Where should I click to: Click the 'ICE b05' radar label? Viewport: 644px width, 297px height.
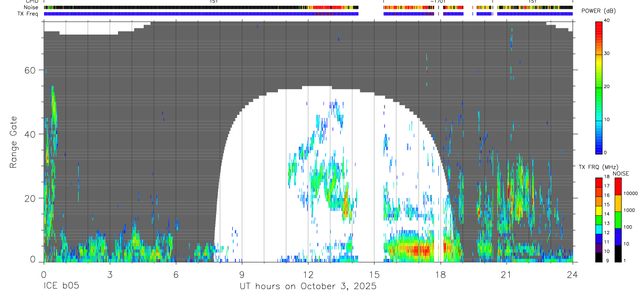(61, 287)
